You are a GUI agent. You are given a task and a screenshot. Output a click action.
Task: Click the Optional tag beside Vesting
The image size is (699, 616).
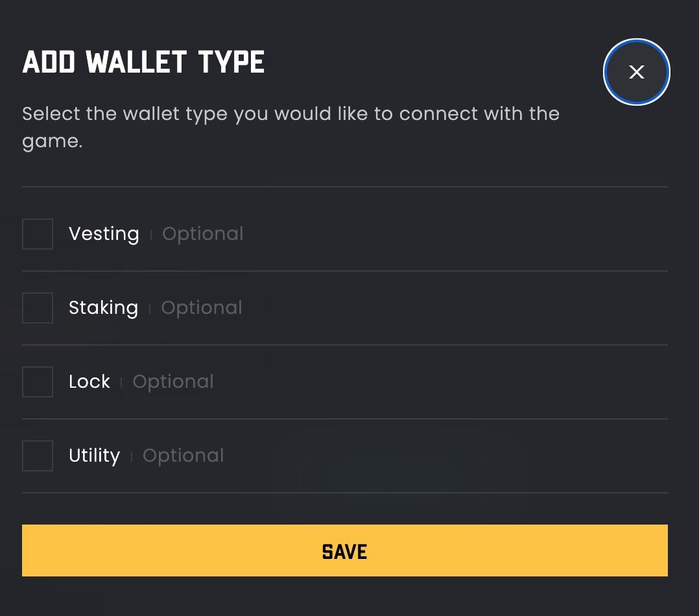point(202,234)
